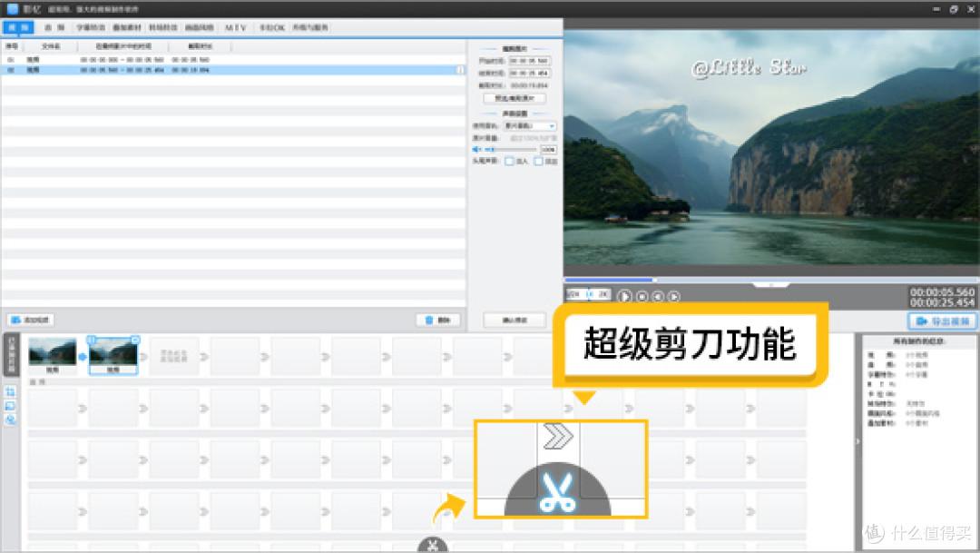The height and width of the screenshot is (553, 980).
Task: Click the preview panel's bottom pull handle
Action: pos(771,285)
